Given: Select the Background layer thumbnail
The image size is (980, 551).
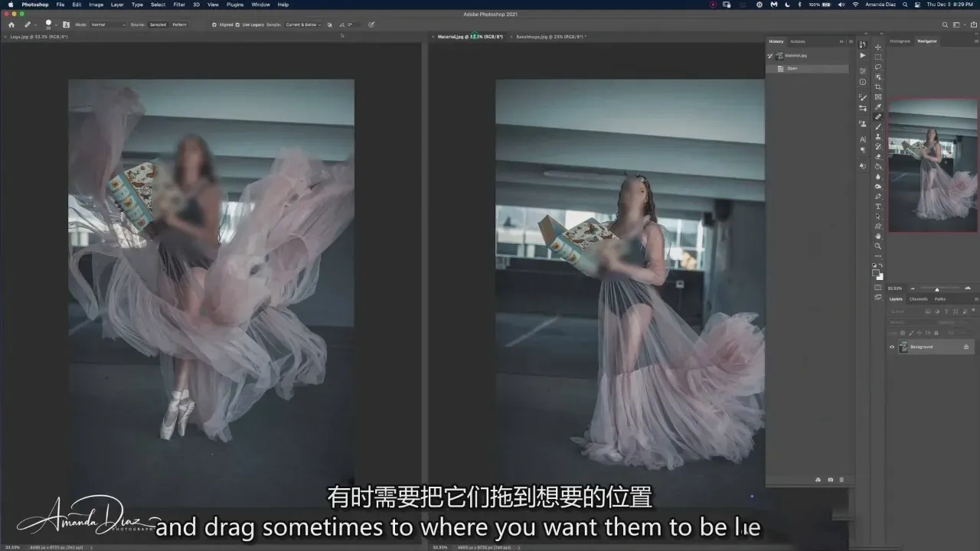Looking at the screenshot, I should coord(903,347).
